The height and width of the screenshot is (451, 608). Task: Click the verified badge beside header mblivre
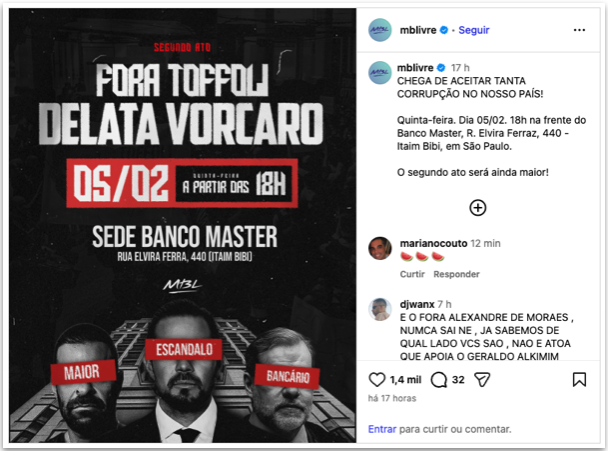coord(444,30)
